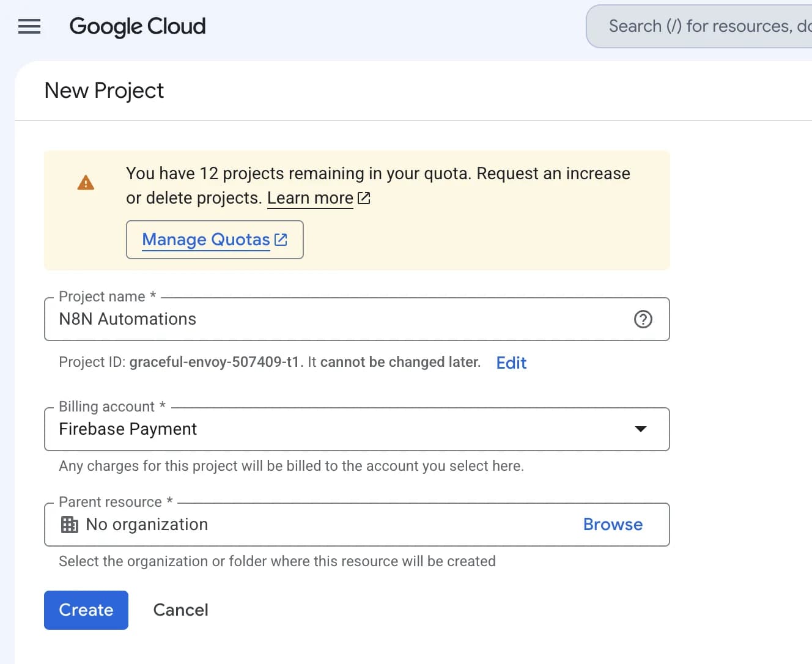Click the orange warning triangle icon
This screenshot has height=664, width=812.
pyautogui.click(x=86, y=182)
